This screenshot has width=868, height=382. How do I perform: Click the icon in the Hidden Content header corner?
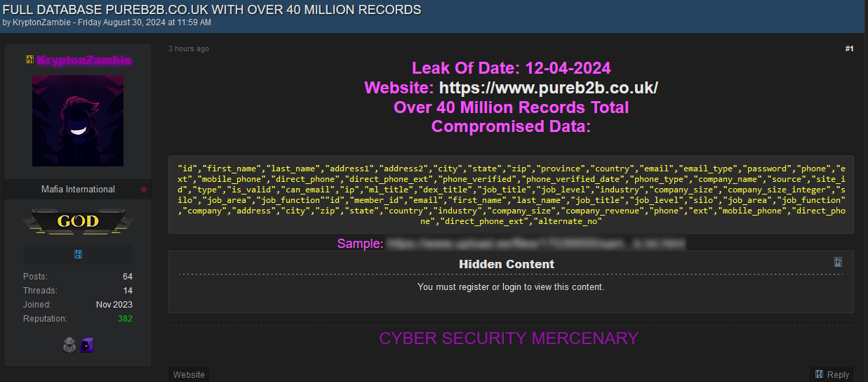pos(838,262)
